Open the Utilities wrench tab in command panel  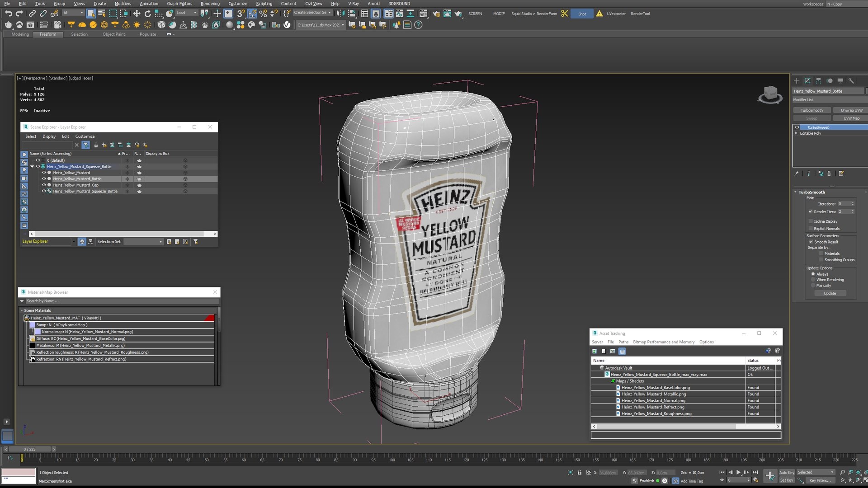[x=851, y=81]
